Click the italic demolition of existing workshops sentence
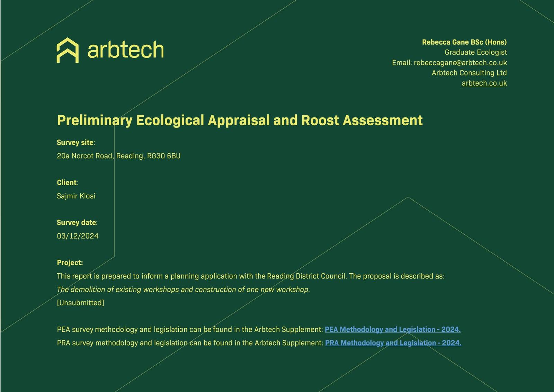Image resolution: width=554 pixels, height=392 pixels. pos(183,289)
